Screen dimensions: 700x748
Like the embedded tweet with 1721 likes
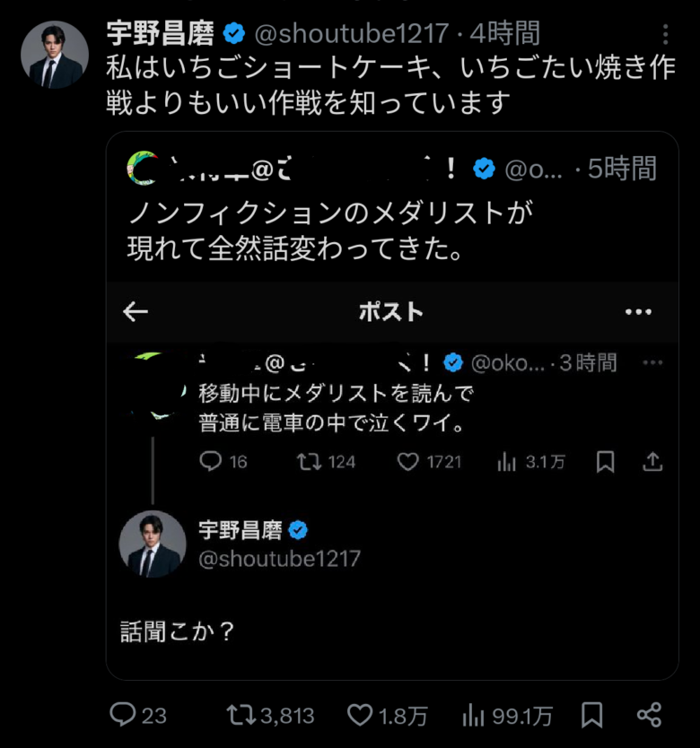coord(408,461)
